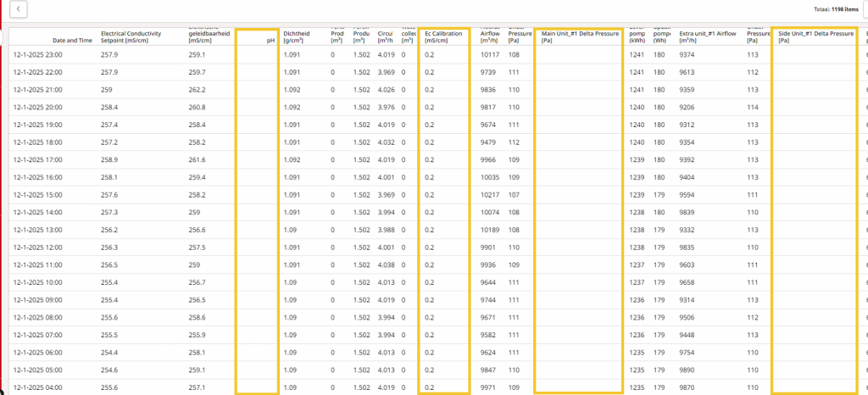Viewport: 868px width, 395px height.
Task: Click airflow value 10217
Action: pos(491,195)
